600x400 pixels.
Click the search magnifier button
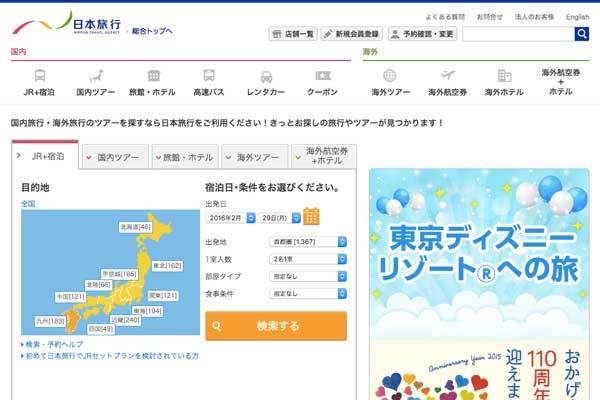[x=582, y=34]
